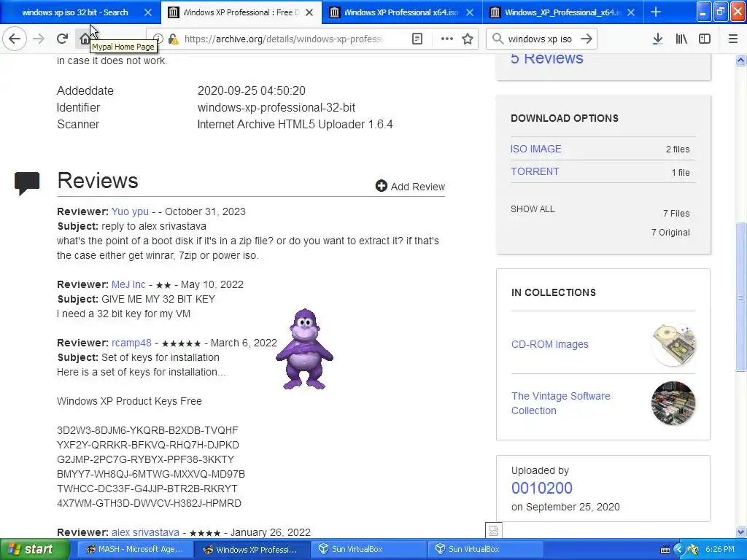Open the Windows Start menu
Screen dimensions: 747x560
tap(35, 549)
